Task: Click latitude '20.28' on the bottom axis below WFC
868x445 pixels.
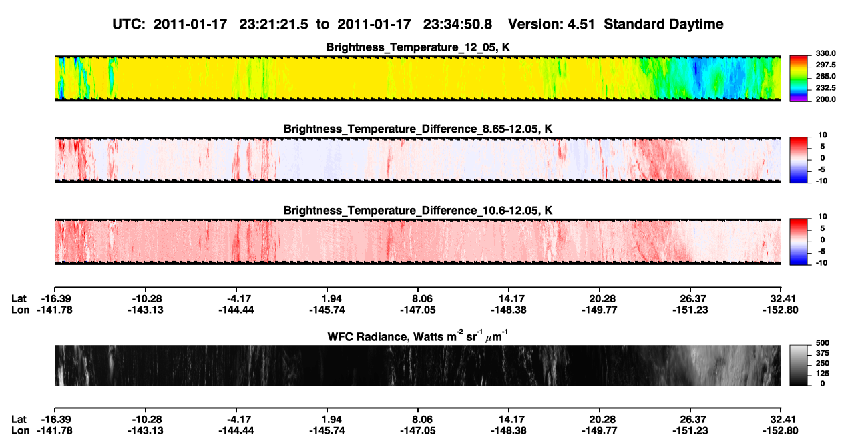Action: coord(600,419)
